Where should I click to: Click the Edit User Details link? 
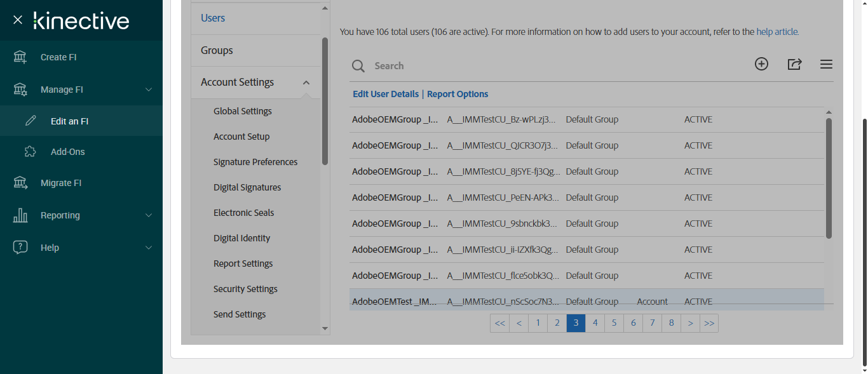[x=386, y=94]
